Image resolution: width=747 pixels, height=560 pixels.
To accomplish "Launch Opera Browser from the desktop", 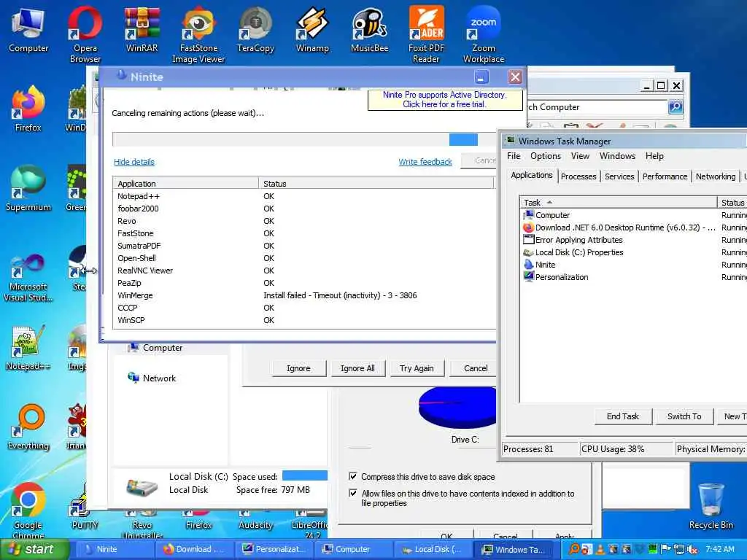I will (x=85, y=34).
